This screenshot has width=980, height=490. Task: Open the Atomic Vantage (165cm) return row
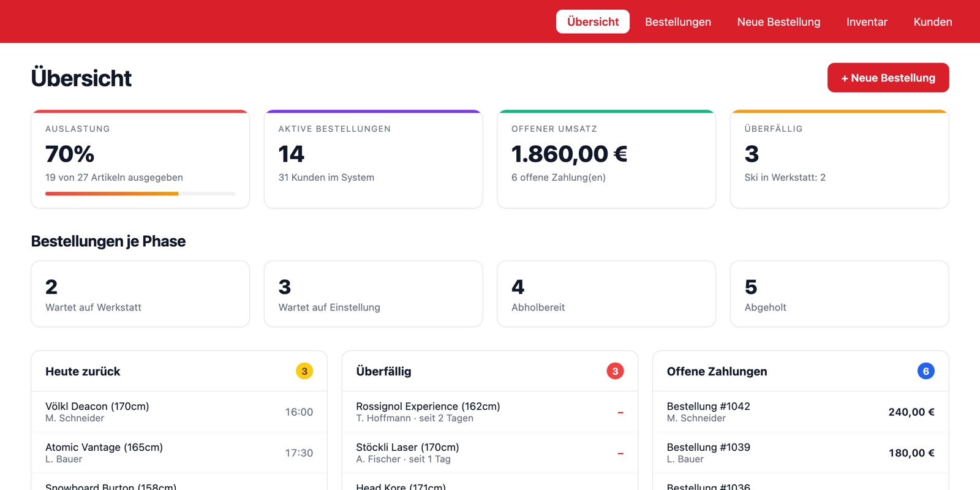(x=179, y=453)
